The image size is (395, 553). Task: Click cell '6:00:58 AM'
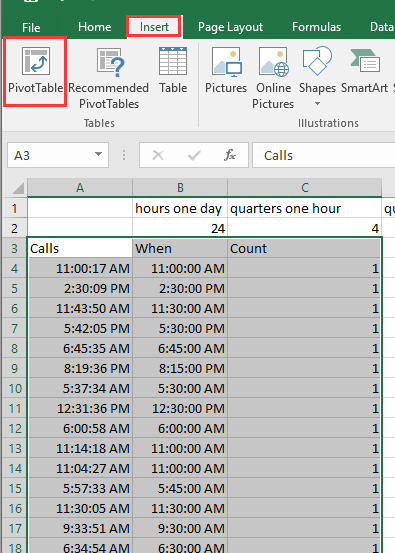click(80, 428)
